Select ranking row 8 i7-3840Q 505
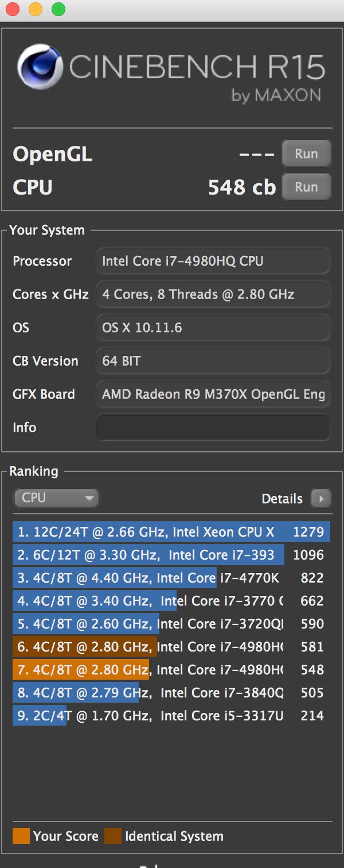This screenshot has width=344, height=868. (171, 692)
